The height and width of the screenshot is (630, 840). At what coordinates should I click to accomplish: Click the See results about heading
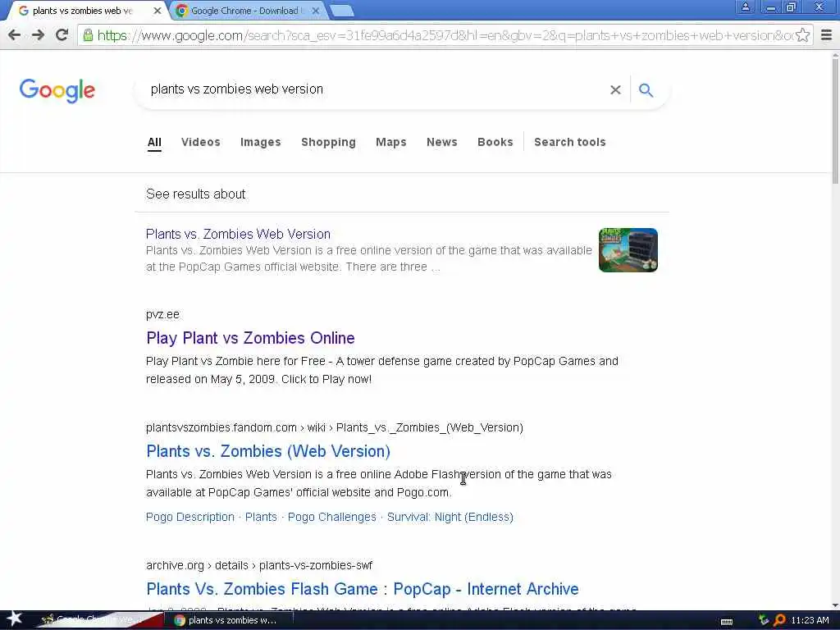click(x=195, y=194)
